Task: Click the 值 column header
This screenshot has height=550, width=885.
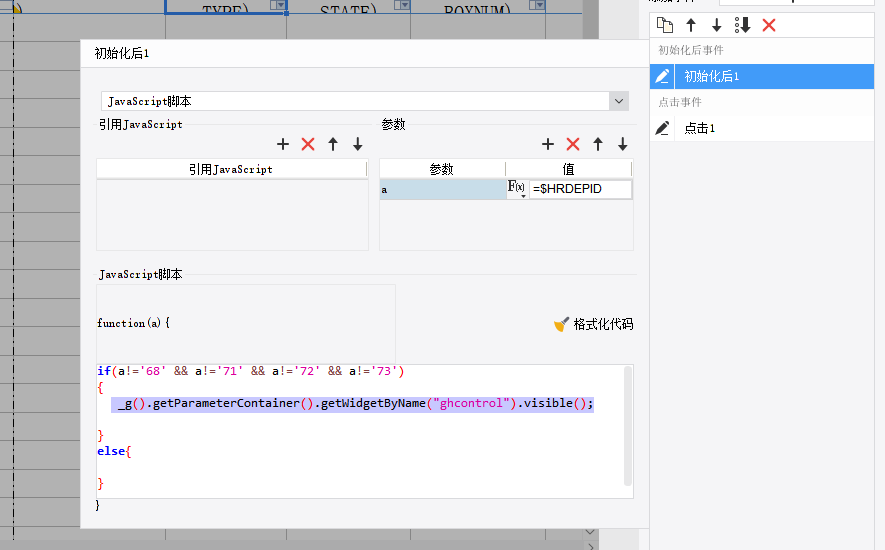Action: (x=568, y=169)
